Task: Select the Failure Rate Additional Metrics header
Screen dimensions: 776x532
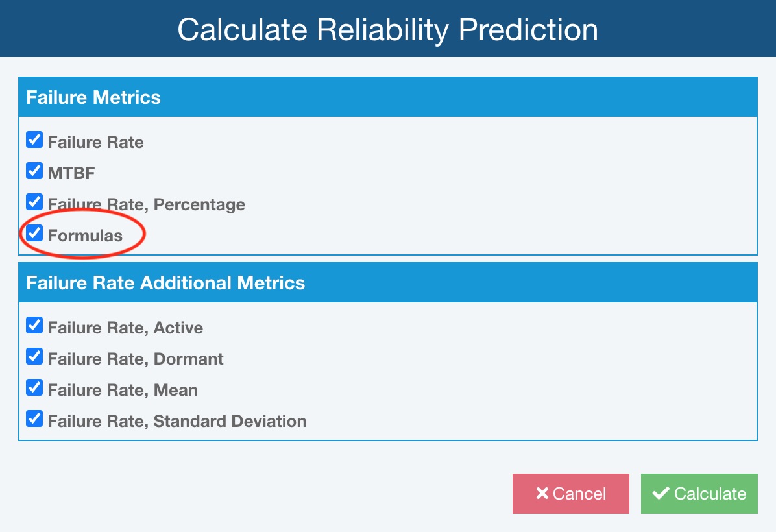Action: coord(165,283)
